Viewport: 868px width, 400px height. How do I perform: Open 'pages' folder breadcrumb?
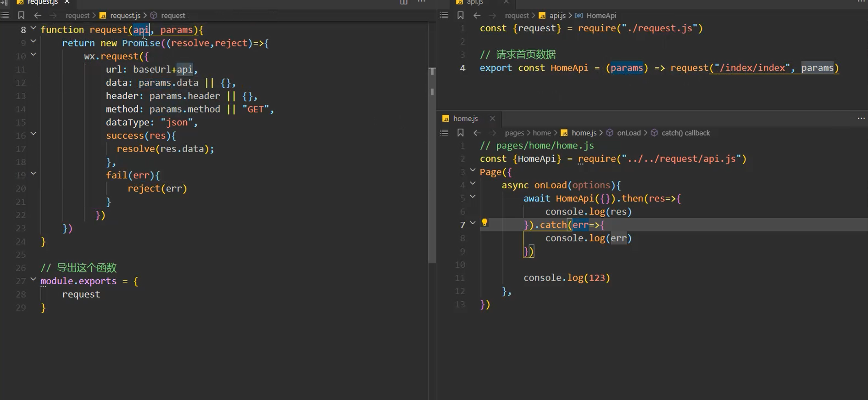(x=514, y=133)
